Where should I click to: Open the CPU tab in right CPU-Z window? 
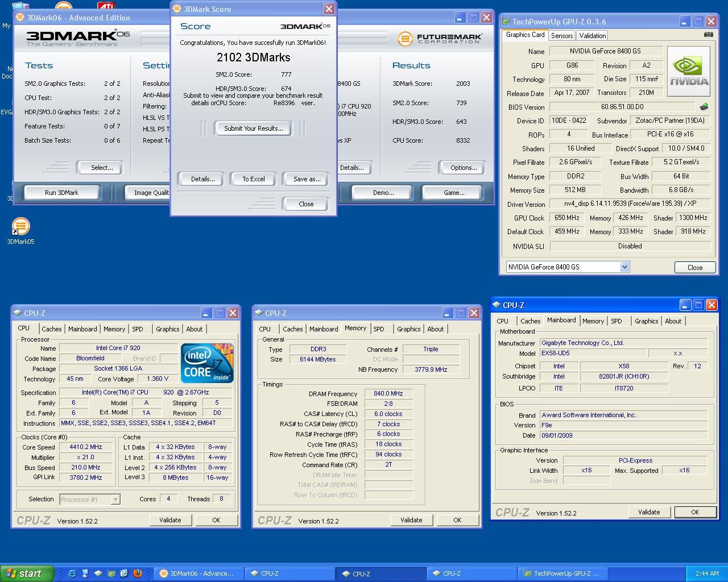[503, 321]
